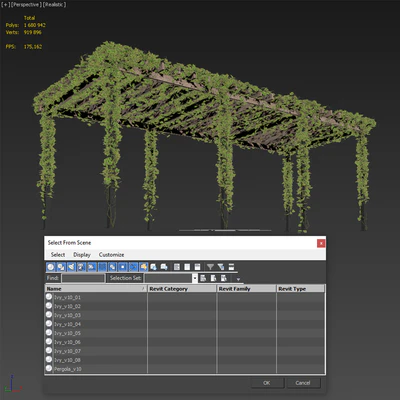This screenshot has height=400, width=400.
Task: Toggle the Display Space Warps filter button
Action: pyautogui.click(x=102, y=267)
